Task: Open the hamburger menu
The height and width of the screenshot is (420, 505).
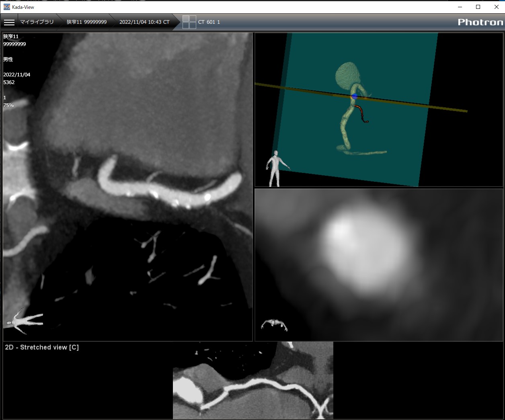Action: click(9, 23)
